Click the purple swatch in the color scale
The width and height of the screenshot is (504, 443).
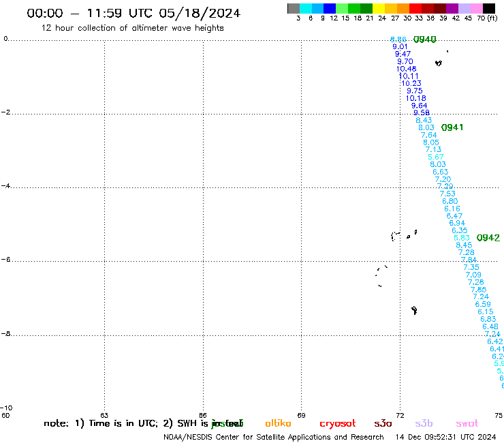452,8
